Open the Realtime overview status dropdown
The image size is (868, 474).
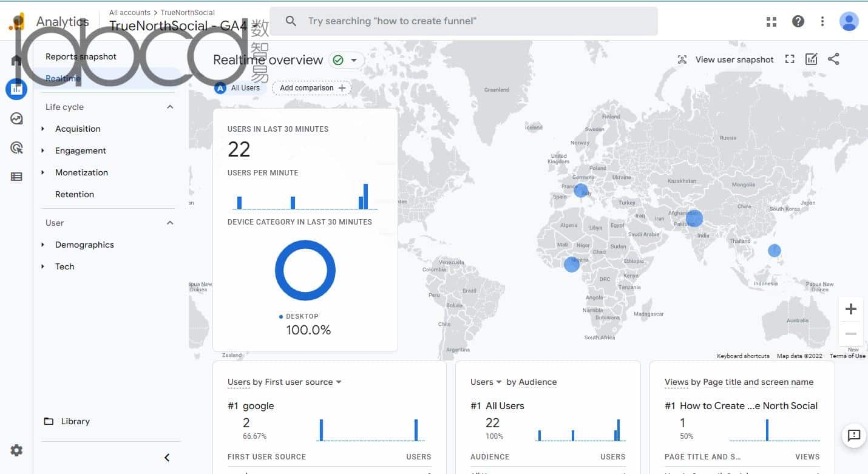(x=347, y=60)
